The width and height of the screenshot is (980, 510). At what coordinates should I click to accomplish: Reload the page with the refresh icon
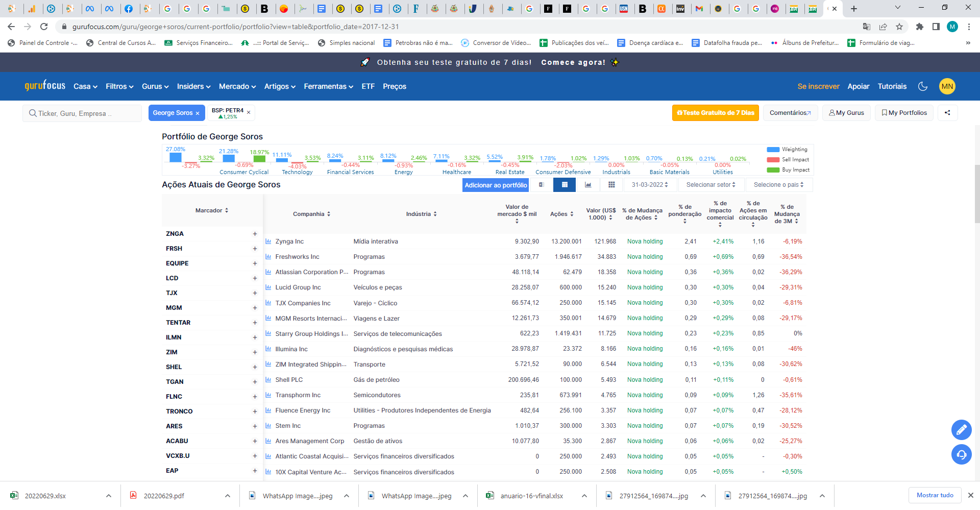[x=44, y=27]
